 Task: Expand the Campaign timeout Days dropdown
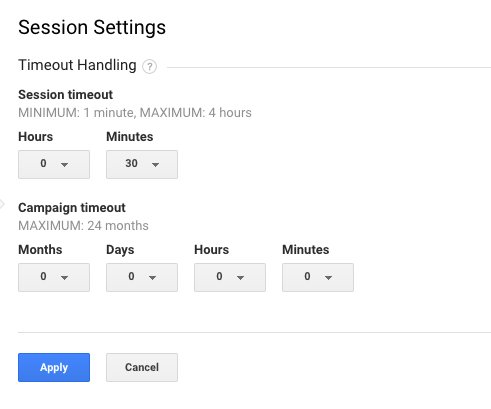pos(142,277)
